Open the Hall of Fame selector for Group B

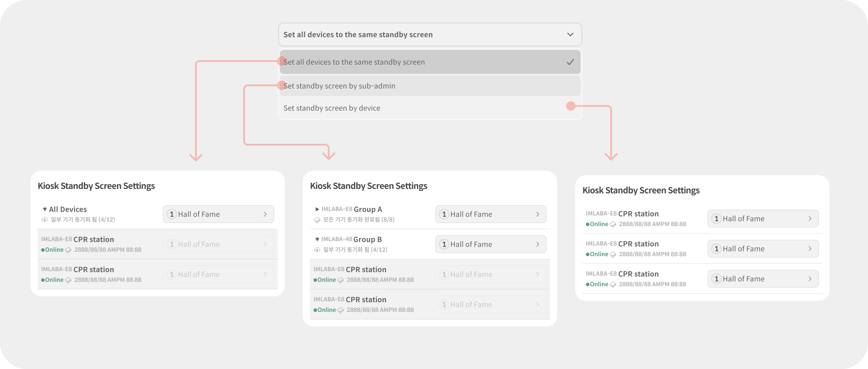[x=490, y=244]
